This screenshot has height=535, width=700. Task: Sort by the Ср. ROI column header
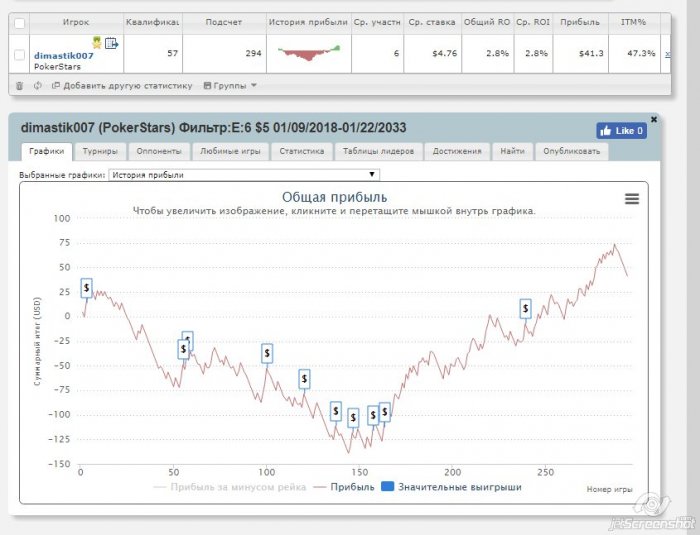[533, 22]
